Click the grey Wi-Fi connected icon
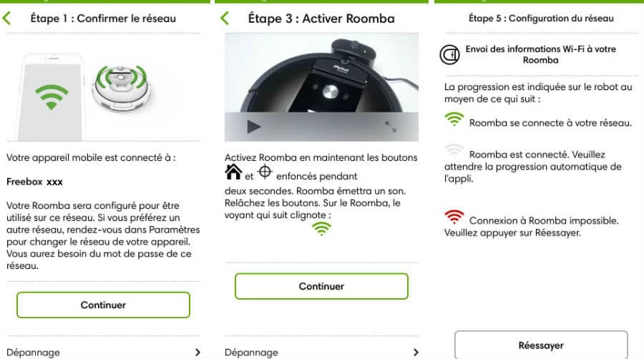 [x=454, y=151]
